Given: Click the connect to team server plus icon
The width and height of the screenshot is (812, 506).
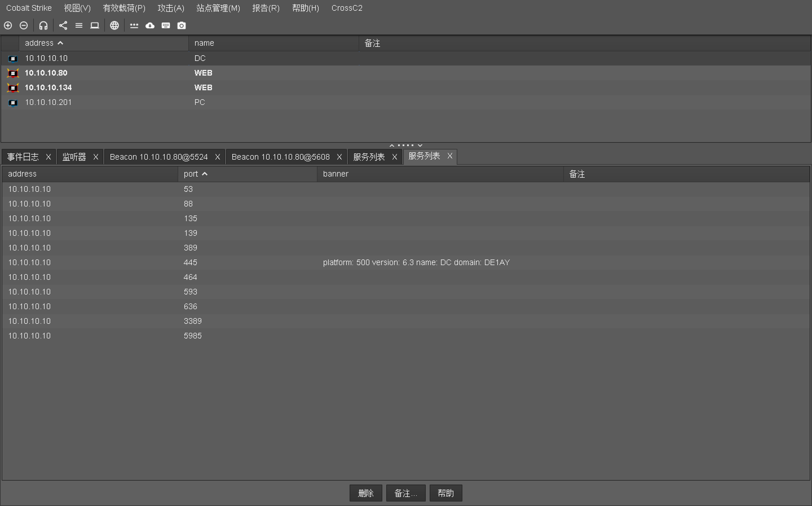Looking at the screenshot, I should point(8,25).
